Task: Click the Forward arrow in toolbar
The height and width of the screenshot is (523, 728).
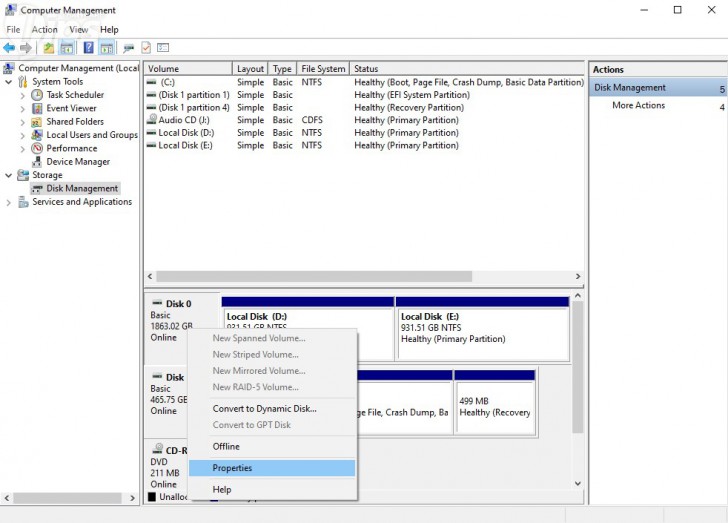Action: tap(26, 47)
